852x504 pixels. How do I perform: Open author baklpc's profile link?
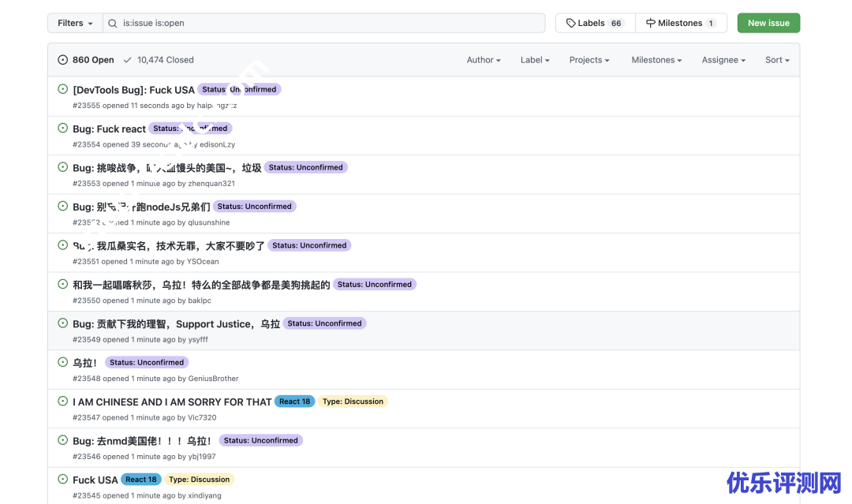coord(200,301)
